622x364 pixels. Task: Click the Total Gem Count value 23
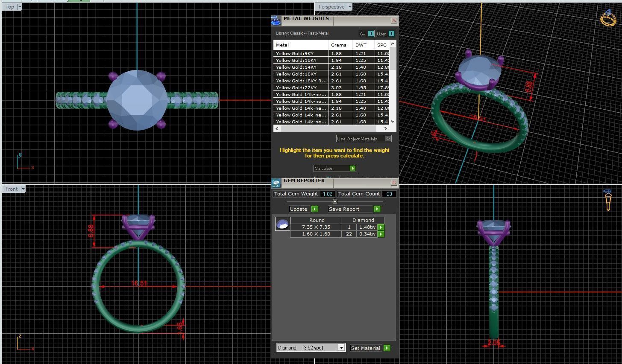389,194
